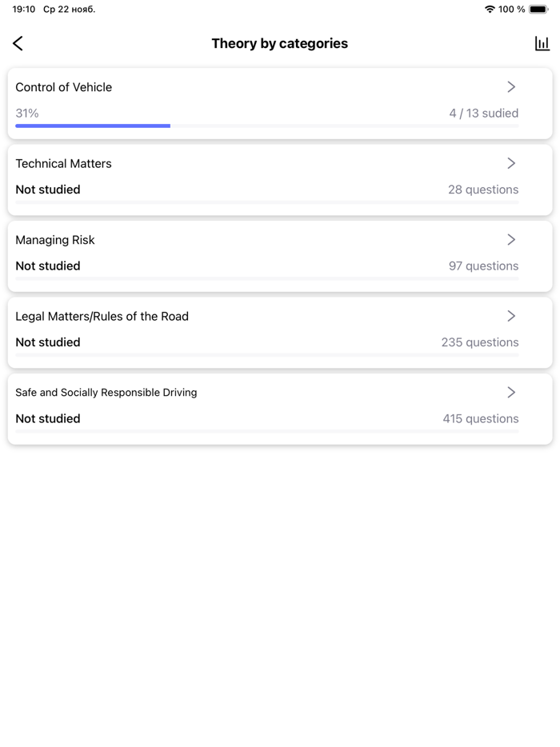The height and width of the screenshot is (747, 560).
Task: Select the Theory by categories title
Action: (x=279, y=43)
